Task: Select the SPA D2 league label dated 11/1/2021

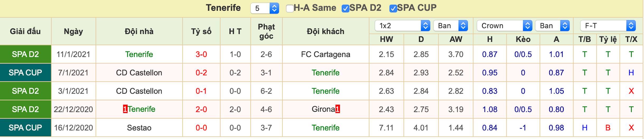Action: pyautogui.click(x=25, y=54)
